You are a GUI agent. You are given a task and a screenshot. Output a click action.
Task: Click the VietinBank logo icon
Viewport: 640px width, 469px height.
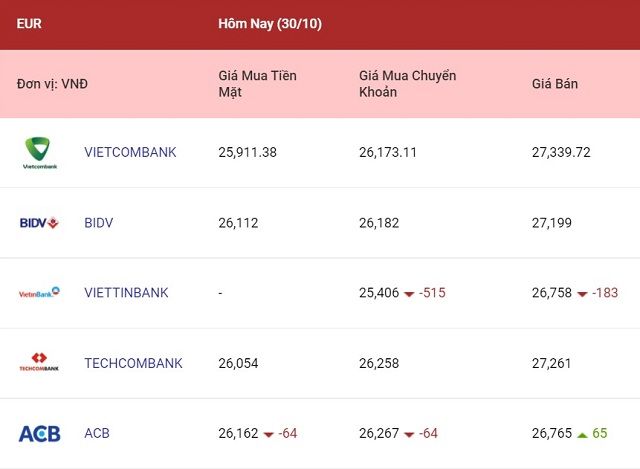click(x=40, y=293)
